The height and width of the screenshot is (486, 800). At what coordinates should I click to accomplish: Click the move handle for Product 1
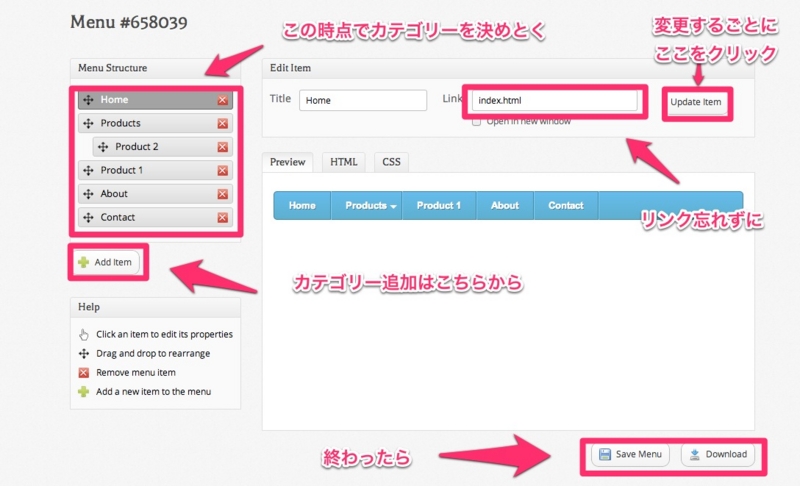click(x=88, y=170)
